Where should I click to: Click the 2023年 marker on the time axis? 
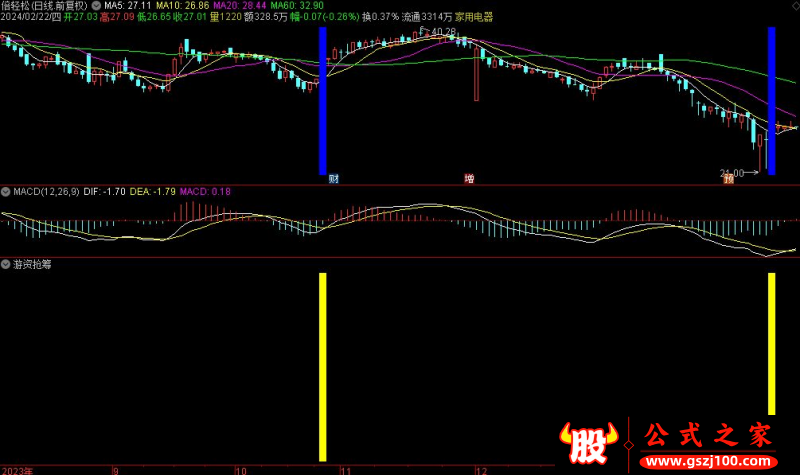[17, 469]
